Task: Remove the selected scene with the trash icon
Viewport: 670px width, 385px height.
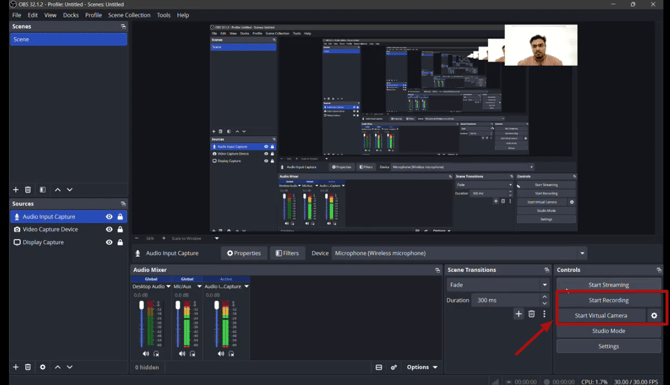Action: [x=28, y=190]
